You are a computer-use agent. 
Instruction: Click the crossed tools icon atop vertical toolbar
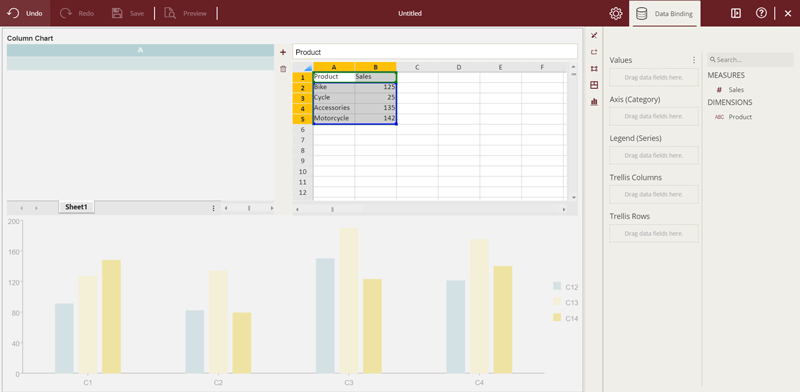[594, 35]
